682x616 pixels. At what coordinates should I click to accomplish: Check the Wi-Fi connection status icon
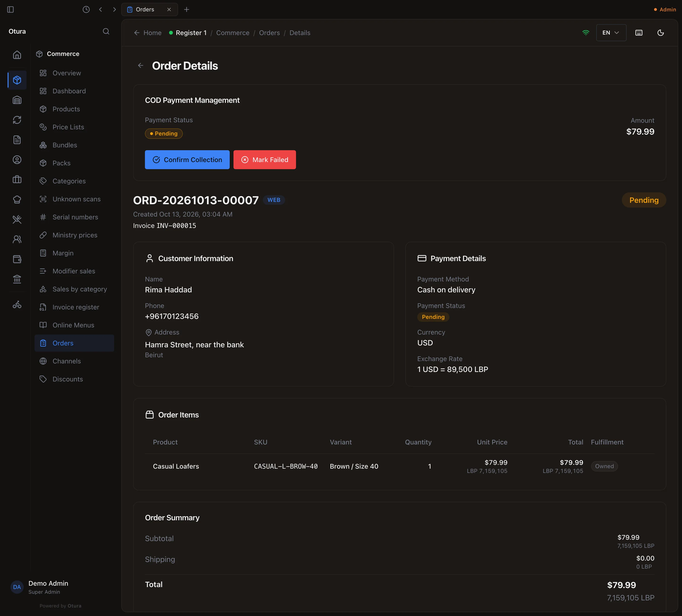pos(586,33)
